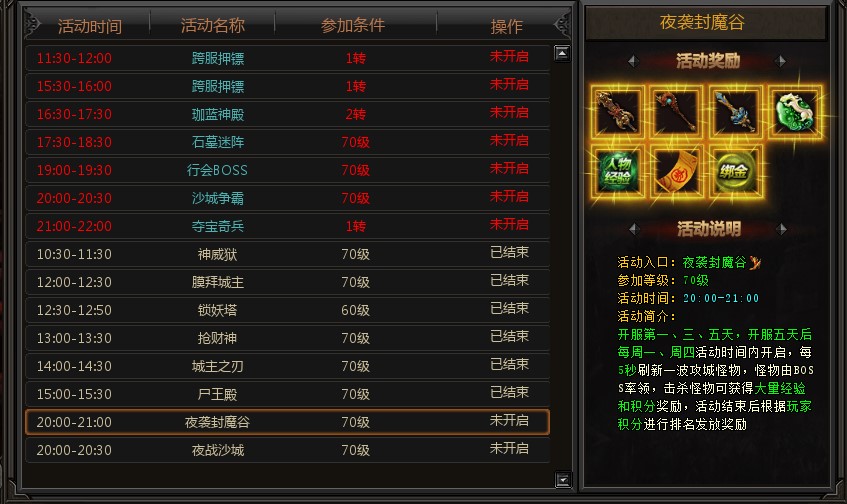The height and width of the screenshot is (504, 847).
Task: Click 未开启 for the 沙城争霸 row
Action: click(509, 197)
